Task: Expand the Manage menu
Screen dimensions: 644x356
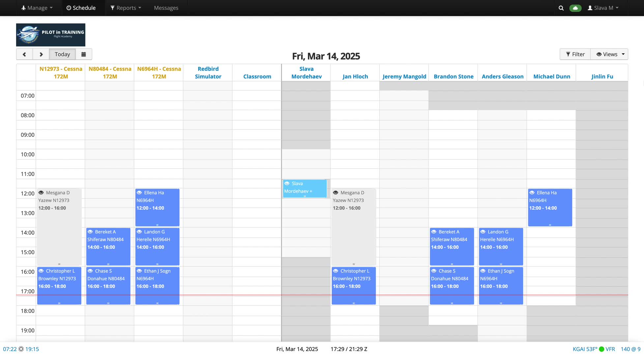Action: [x=37, y=8]
